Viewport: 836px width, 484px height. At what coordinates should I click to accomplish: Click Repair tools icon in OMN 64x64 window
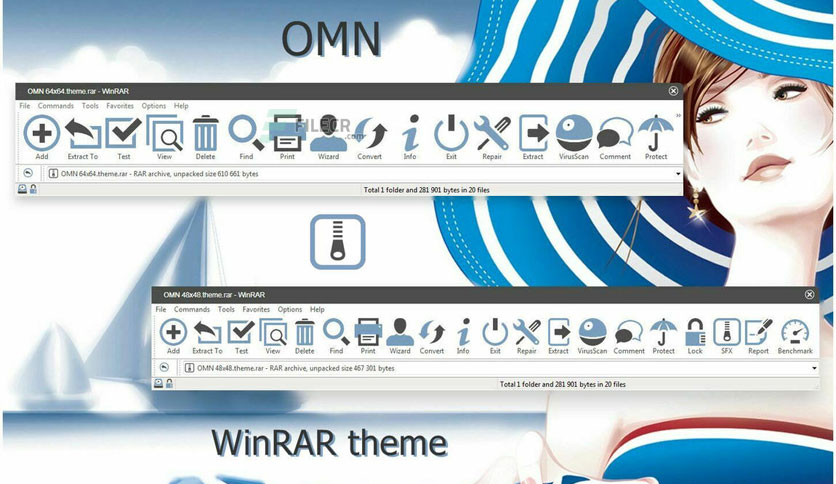[492, 133]
